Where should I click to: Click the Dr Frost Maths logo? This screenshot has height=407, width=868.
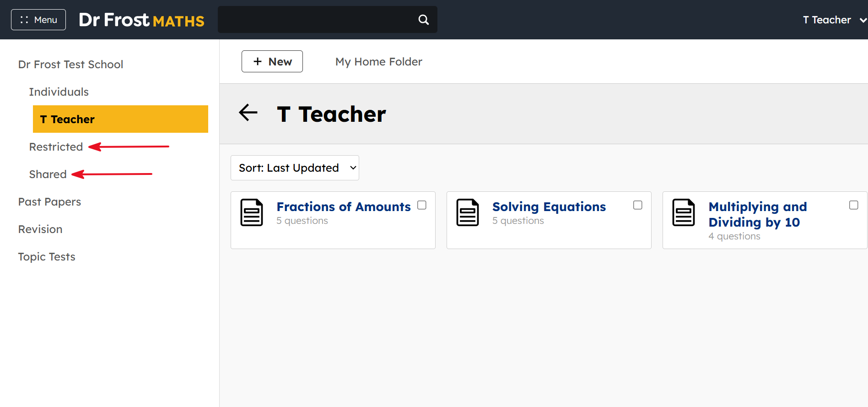click(x=141, y=20)
